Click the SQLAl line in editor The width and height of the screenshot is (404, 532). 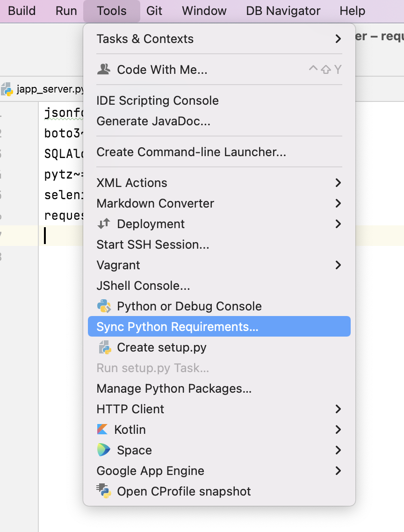(x=64, y=154)
